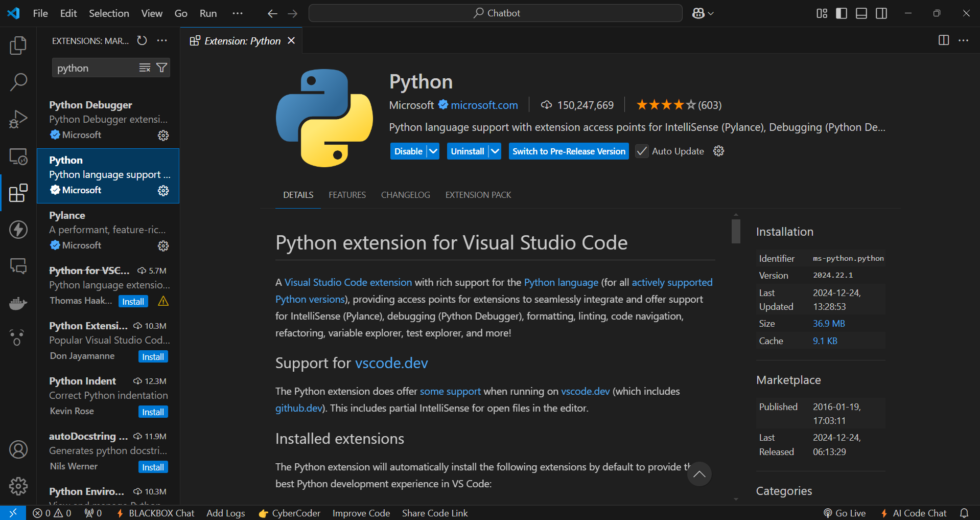
Task: Open the Run and Debug icon
Action: 18,119
